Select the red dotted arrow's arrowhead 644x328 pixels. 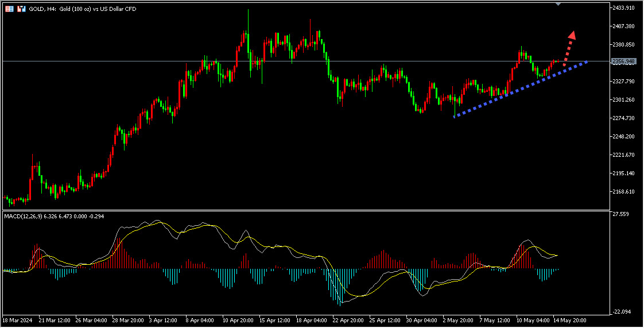pos(572,34)
